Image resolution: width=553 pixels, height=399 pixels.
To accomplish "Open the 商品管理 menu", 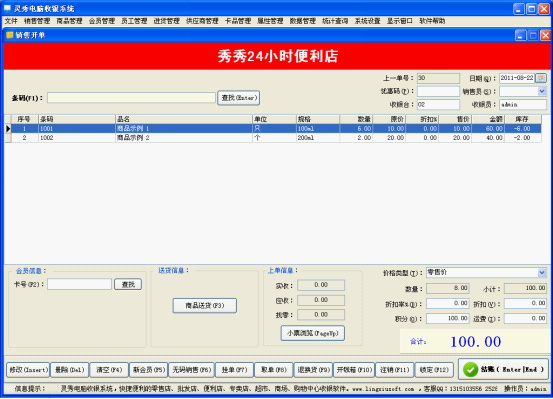I will [x=69, y=21].
